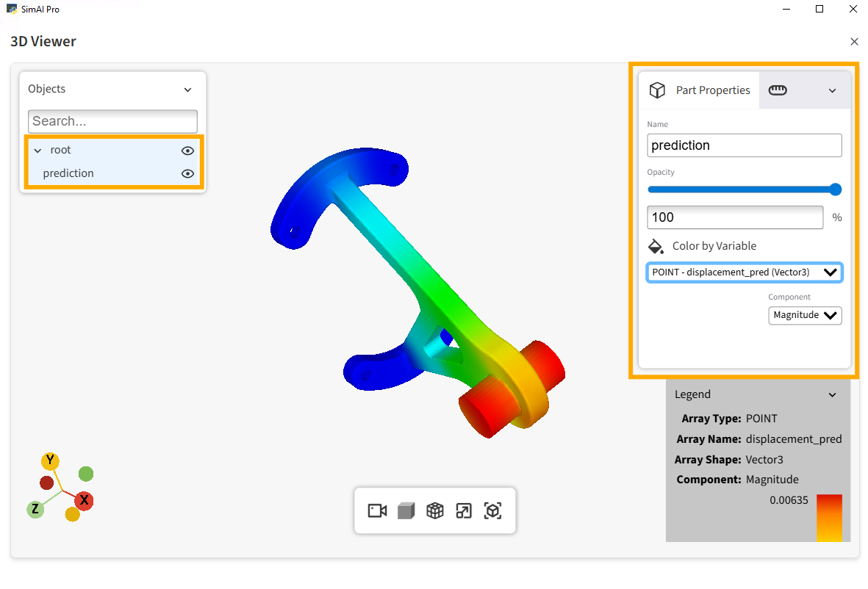Close the 3D Viewer panel
Image resolution: width=868 pixels, height=589 pixels.
coord(854,42)
